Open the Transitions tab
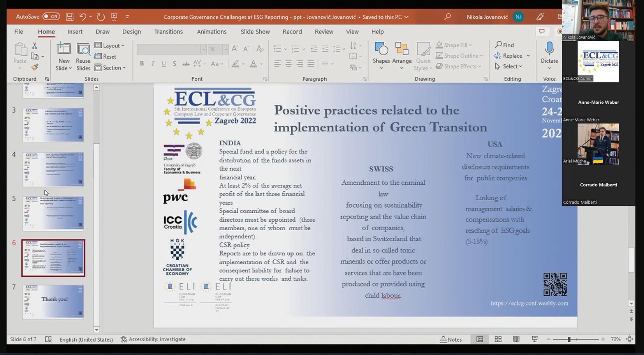 (168, 32)
